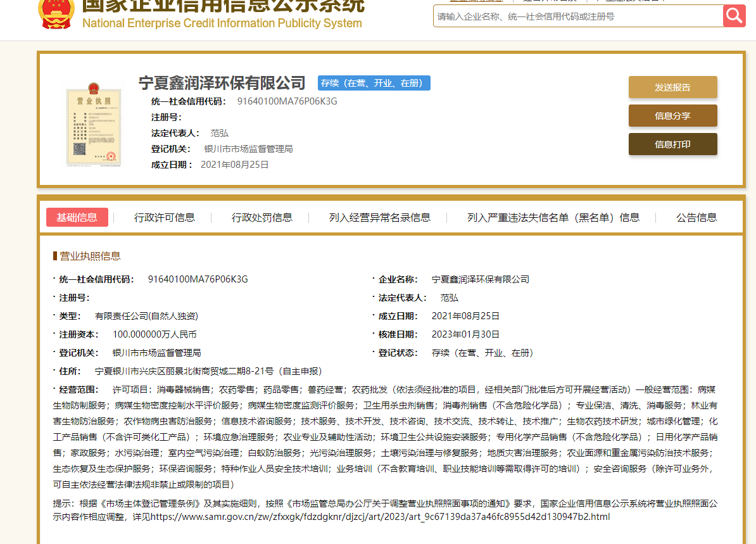Click the 发送报告 button
The image size is (756, 544).
pos(672,87)
